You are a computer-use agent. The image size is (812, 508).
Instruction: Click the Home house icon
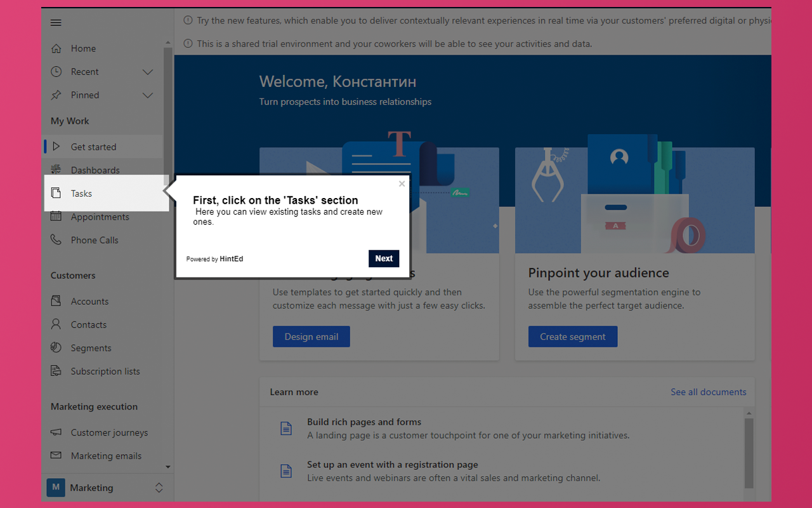56,48
